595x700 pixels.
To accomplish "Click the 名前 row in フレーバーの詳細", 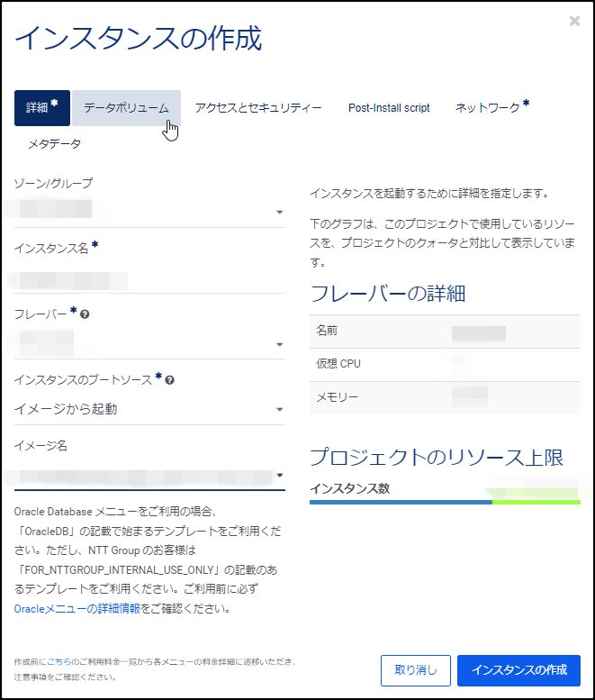I will [446, 332].
